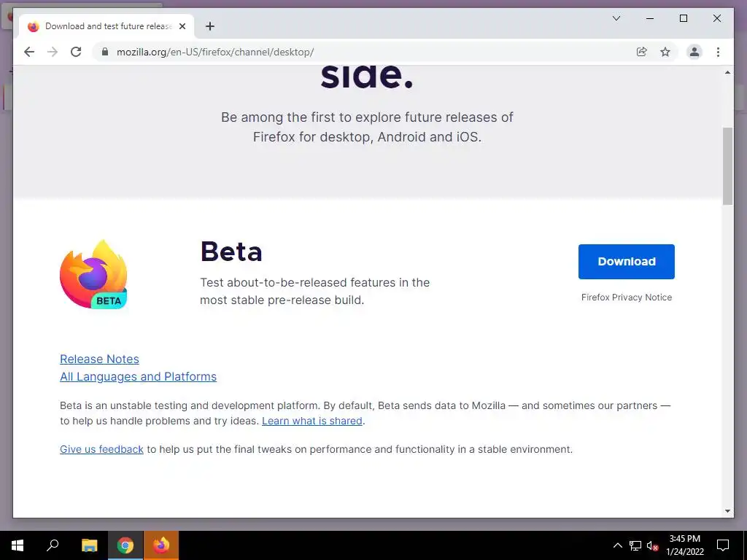View site info via the padlock icon

pyautogui.click(x=105, y=52)
